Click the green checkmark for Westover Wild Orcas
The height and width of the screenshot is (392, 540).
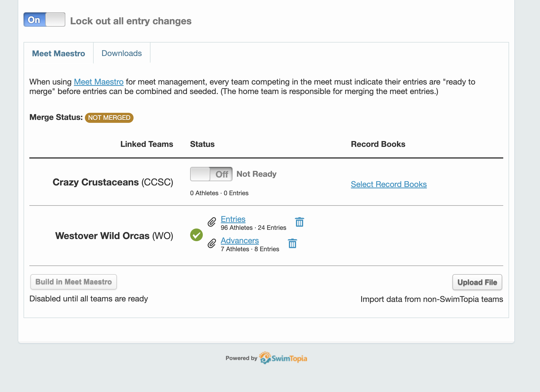196,235
